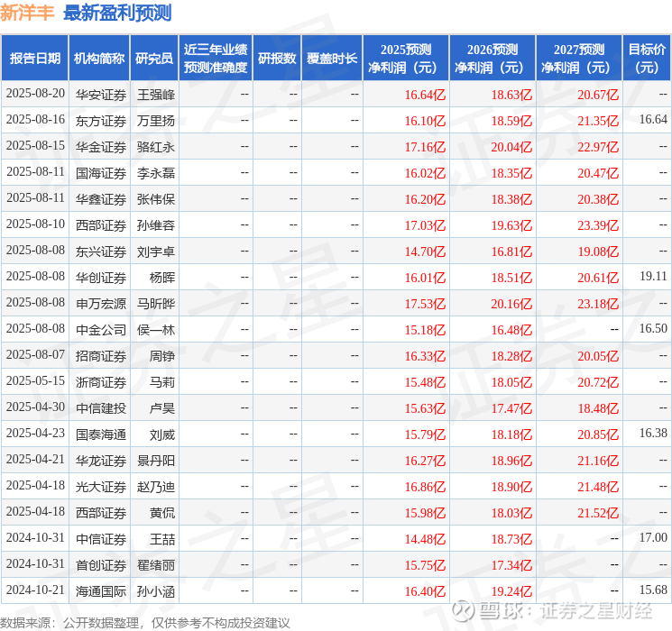Click the 14.70亿 2025 profit value
This screenshot has width=672, height=631.
[x=425, y=251]
